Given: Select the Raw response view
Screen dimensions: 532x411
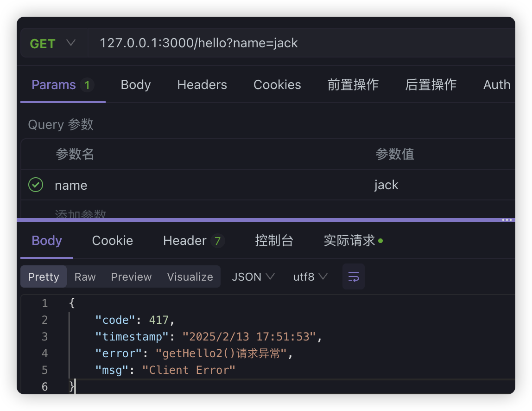Looking at the screenshot, I should click(85, 277).
